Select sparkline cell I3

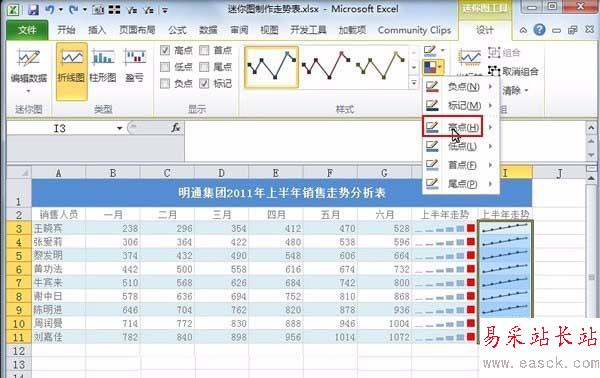(x=505, y=228)
